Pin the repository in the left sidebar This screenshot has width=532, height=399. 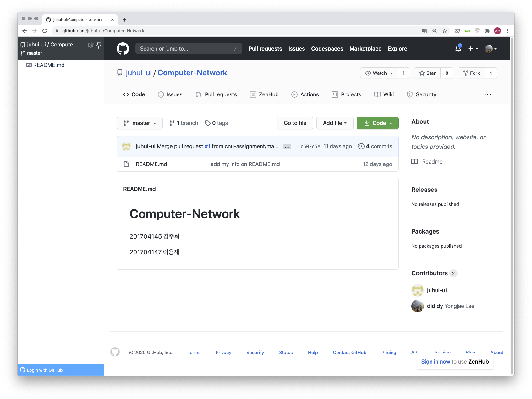[99, 45]
